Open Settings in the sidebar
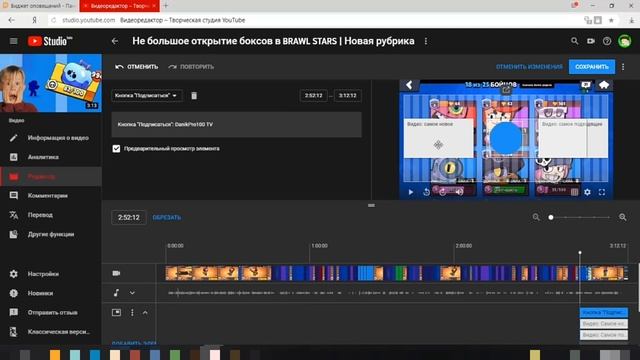Viewport: 640px width, 360px height. coord(51,274)
